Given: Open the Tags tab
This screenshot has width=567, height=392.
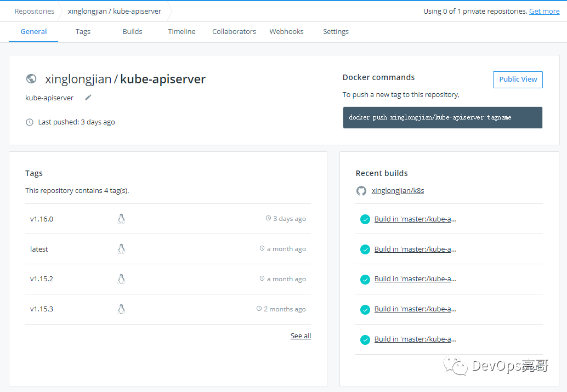Looking at the screenshot, I should click(x=83, y=31).
